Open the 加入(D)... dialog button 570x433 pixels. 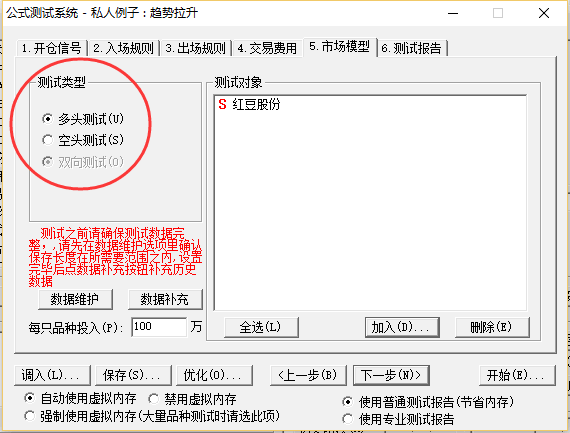(402, 327)
